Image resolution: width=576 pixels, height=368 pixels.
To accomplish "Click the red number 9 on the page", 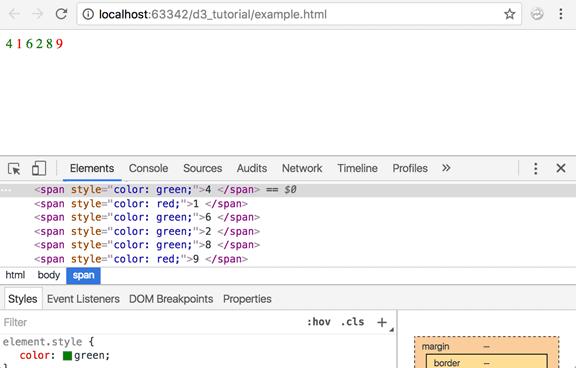I will click(60, 44).
